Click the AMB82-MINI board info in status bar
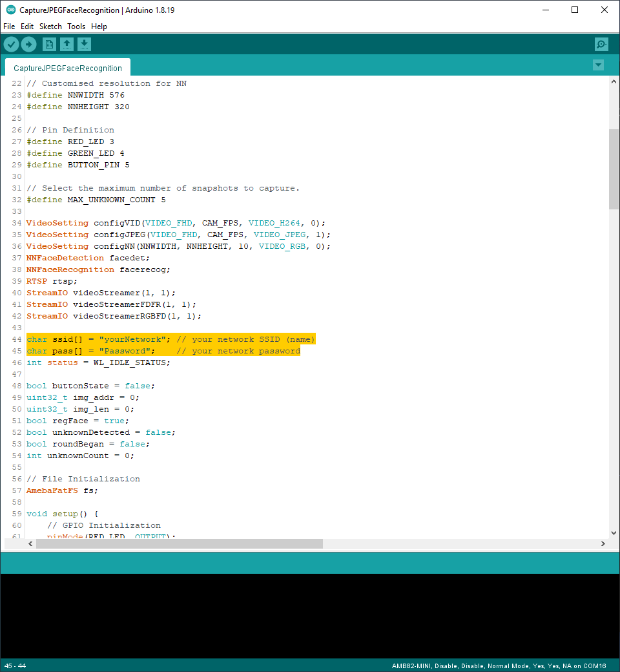This screenshot has width=620, height=672. coord(499,666)
